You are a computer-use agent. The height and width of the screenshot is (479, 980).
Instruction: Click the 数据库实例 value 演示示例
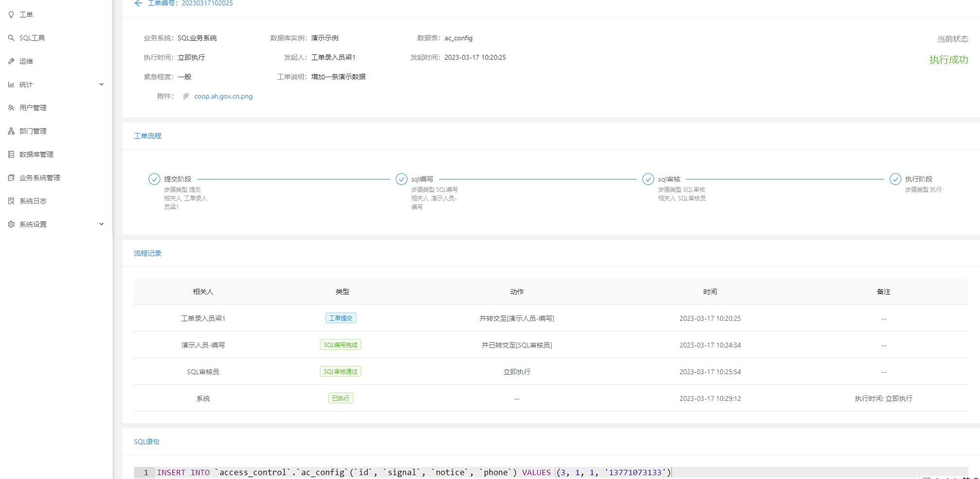325,38
